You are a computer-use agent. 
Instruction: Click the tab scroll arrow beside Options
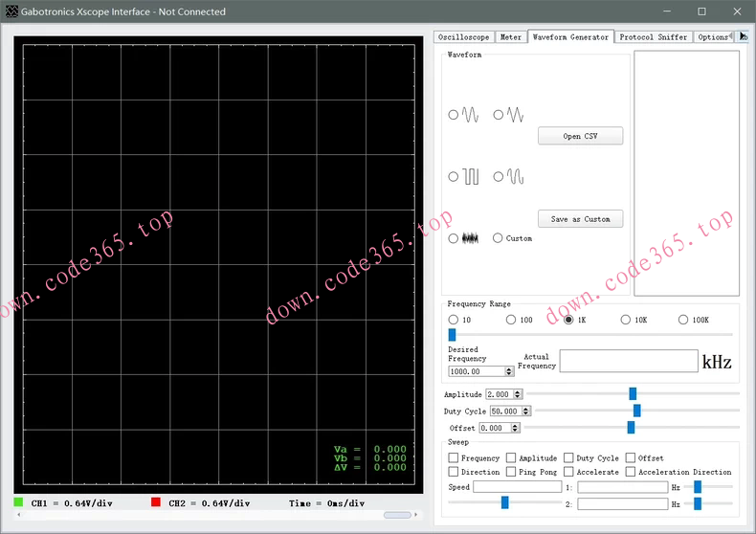[x=743, y=36]
